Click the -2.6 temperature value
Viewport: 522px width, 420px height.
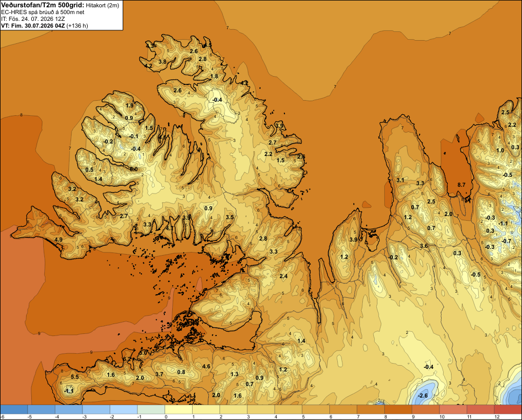[422, 395]
